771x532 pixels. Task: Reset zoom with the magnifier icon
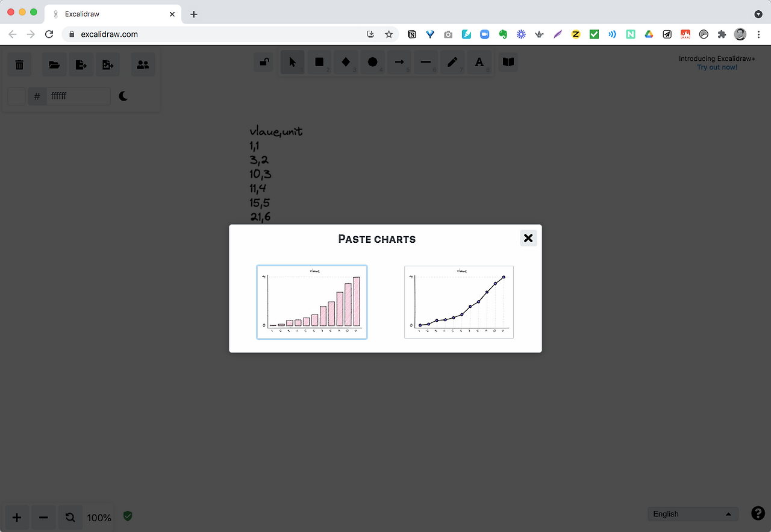point(70,518)
